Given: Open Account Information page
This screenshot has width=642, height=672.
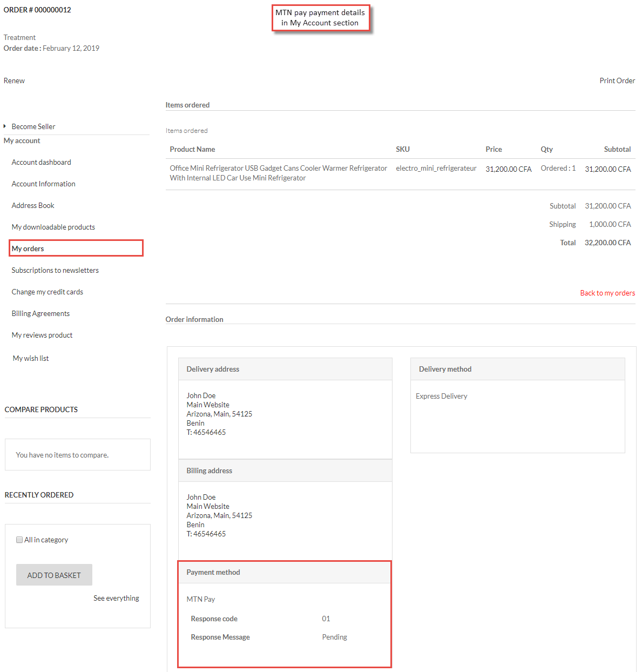Looking at the screenshot, I should (43, 184).
